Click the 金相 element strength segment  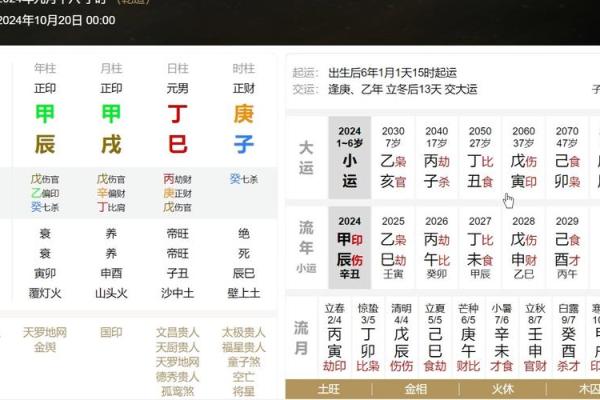tap(416, 389)
